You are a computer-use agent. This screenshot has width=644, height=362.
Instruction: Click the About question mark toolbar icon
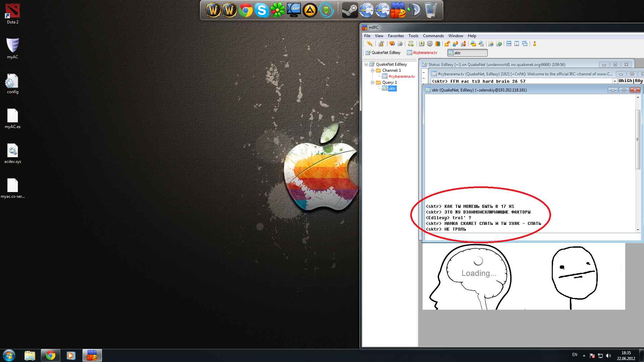pyautogui.click(x=535, y=44)
